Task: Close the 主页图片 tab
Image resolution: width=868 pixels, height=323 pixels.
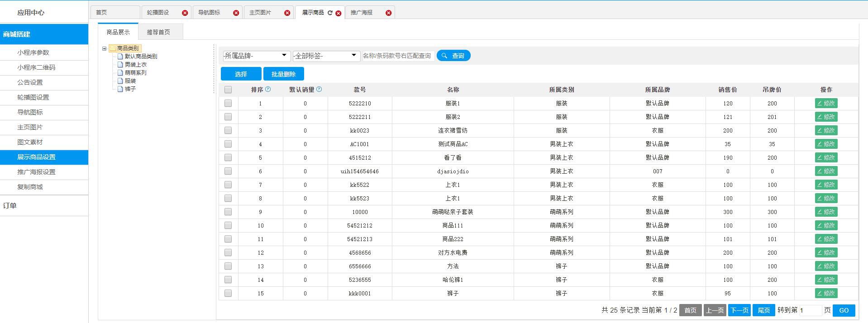Action: click(287, 13)
